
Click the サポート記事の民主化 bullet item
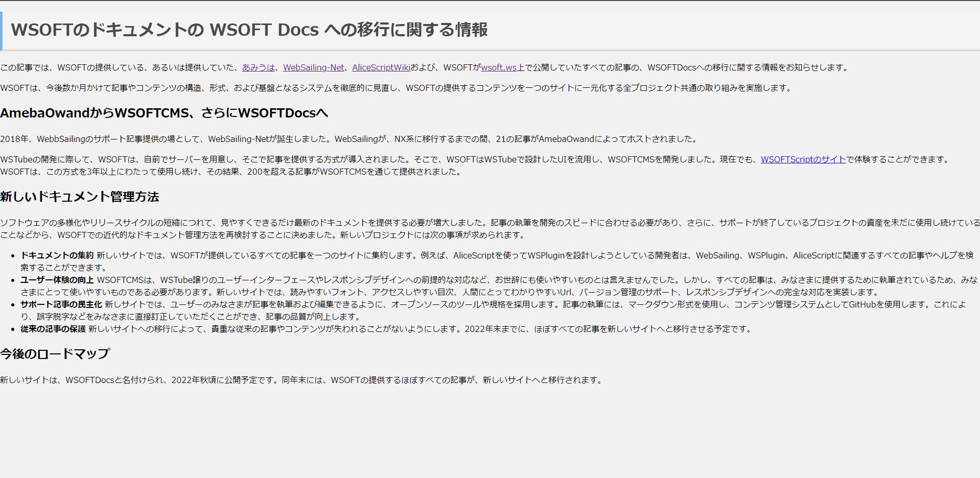(x=61, y=305)
